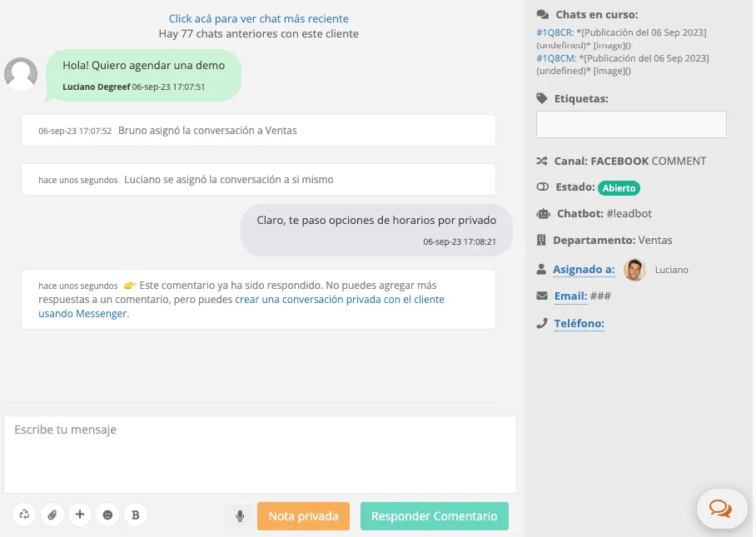Click the plus icon in message toolbar
This screenshot has width=756, height=537.
click(80, 515)
